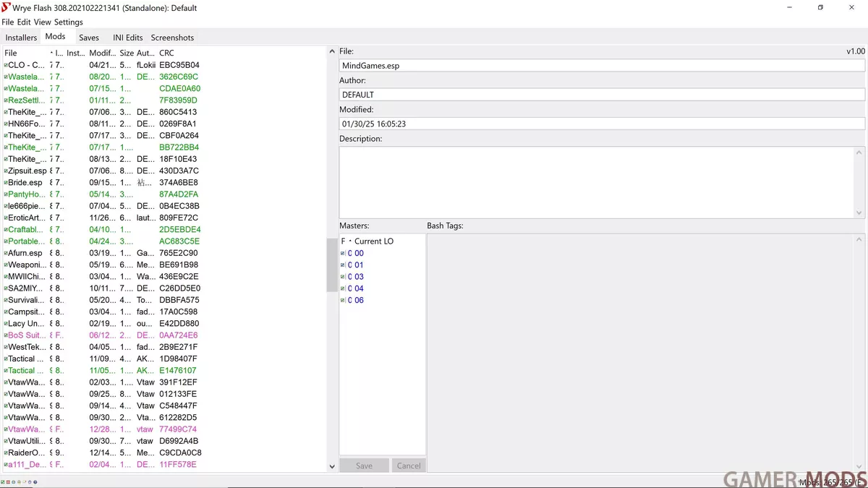Open the Settings menu
The height and width of the screenshot is (488, 868).
click(x=69, y=22)
